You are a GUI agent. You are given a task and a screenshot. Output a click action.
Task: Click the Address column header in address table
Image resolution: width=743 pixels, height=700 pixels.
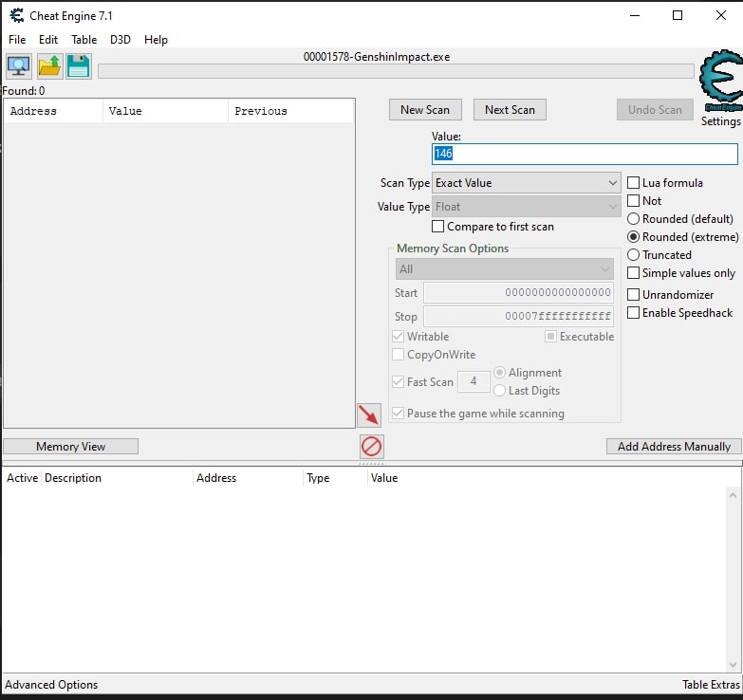[248, 478]
